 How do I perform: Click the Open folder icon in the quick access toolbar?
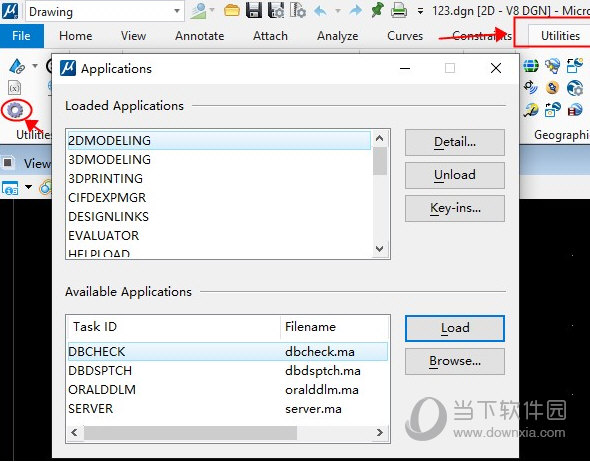232,11
